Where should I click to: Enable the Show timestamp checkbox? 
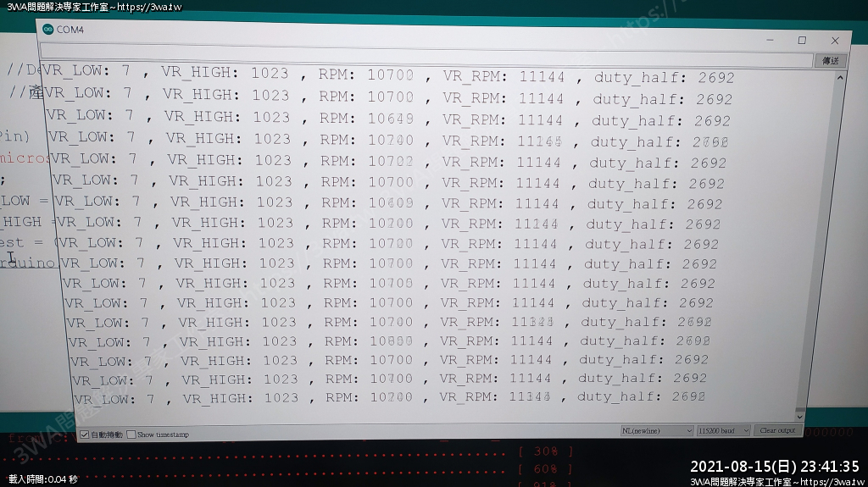click(x=131, y=434)
